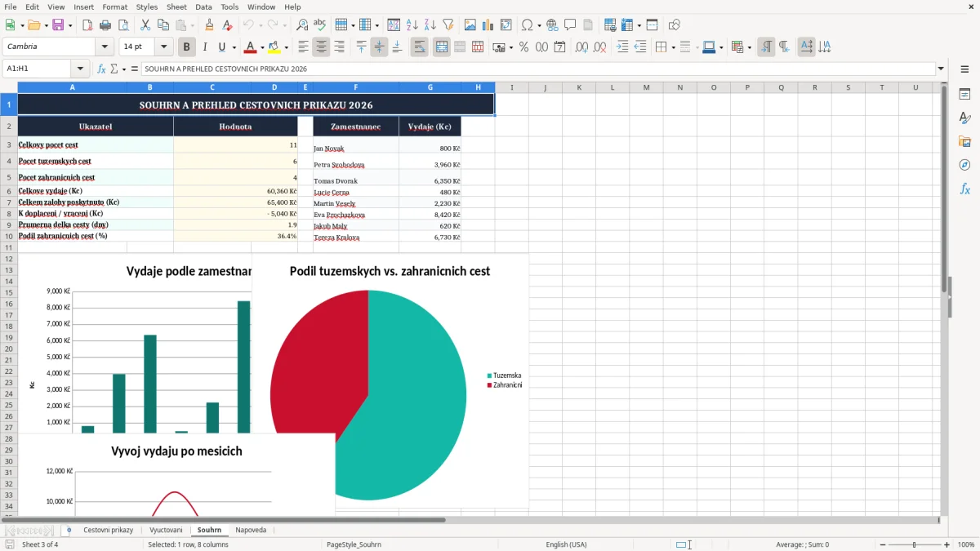The width and height of the screenshot is (980, 551).
Task: Open the Sheet menu
Action: click(176, 7)
